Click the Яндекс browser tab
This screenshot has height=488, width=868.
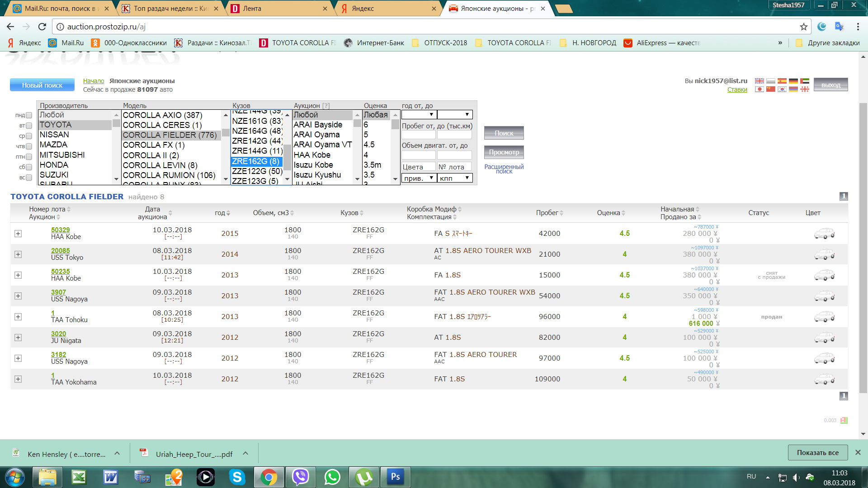(385, 8)
